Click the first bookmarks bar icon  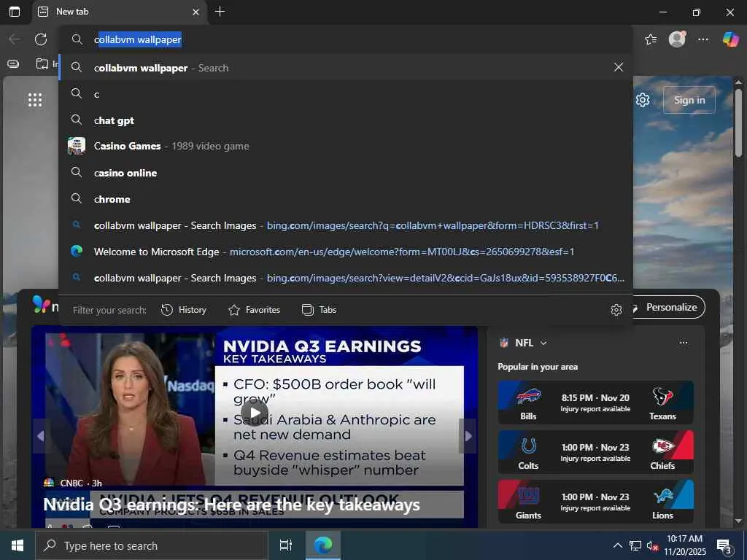click(x=13, y=64)
